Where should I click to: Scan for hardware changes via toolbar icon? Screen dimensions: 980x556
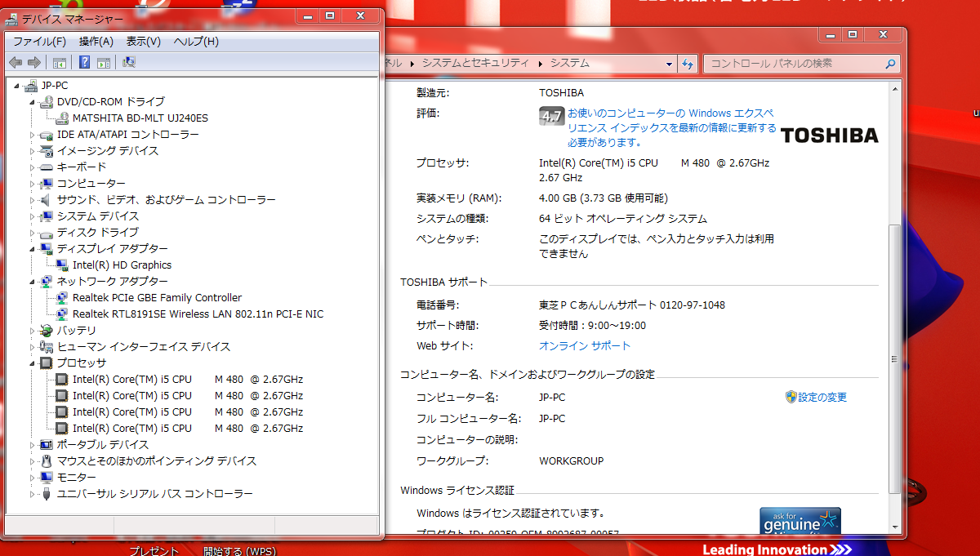click(x=128, y=62)
